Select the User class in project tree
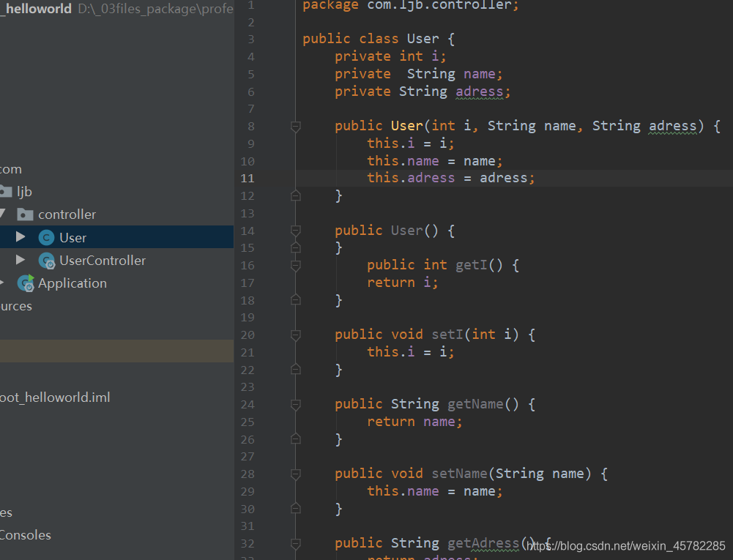The height and width of the screenshot is (560, 733). click(x=72, y=237)
